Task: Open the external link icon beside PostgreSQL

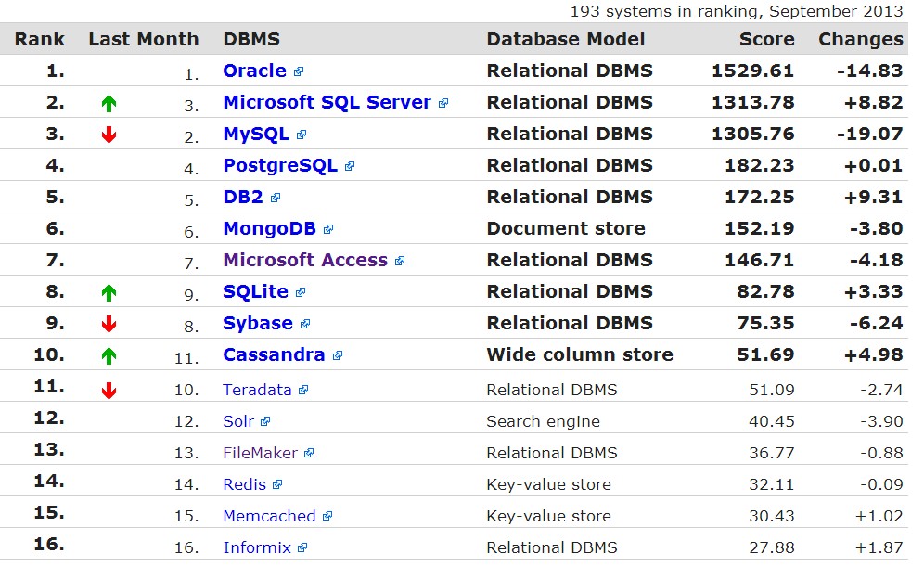Action: (350, 166)
